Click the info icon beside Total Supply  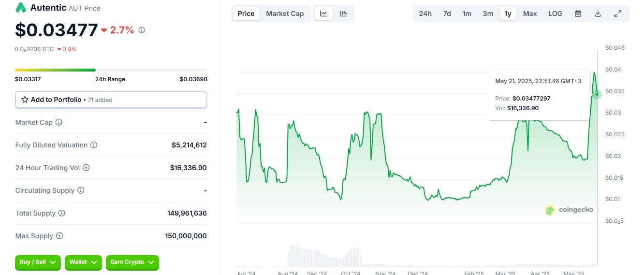point(61,213)
